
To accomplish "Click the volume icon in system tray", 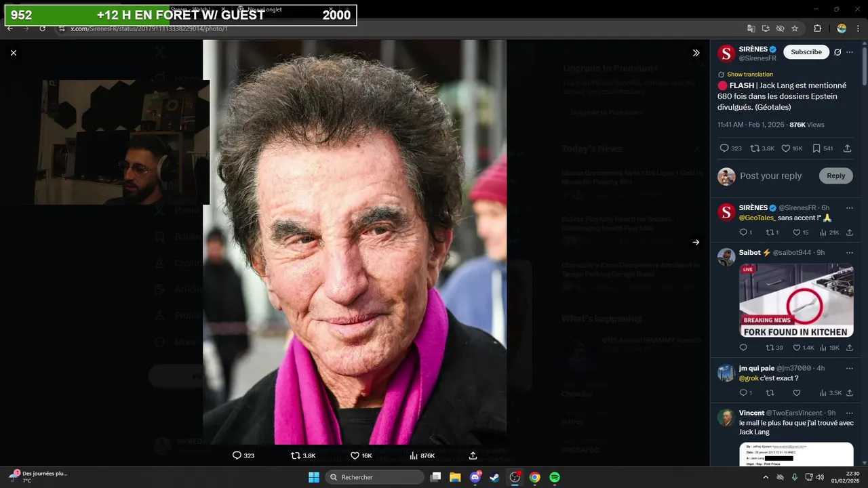I will [819, 477].
